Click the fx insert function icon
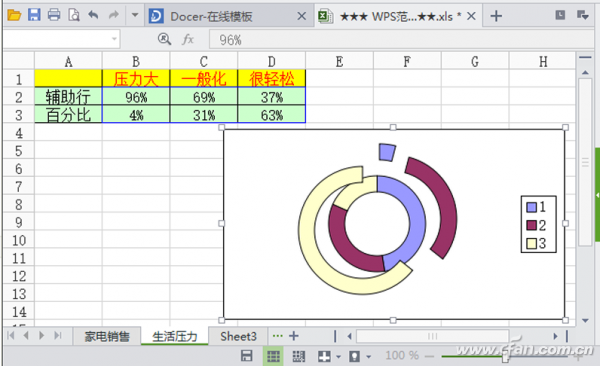 (188, 39)
